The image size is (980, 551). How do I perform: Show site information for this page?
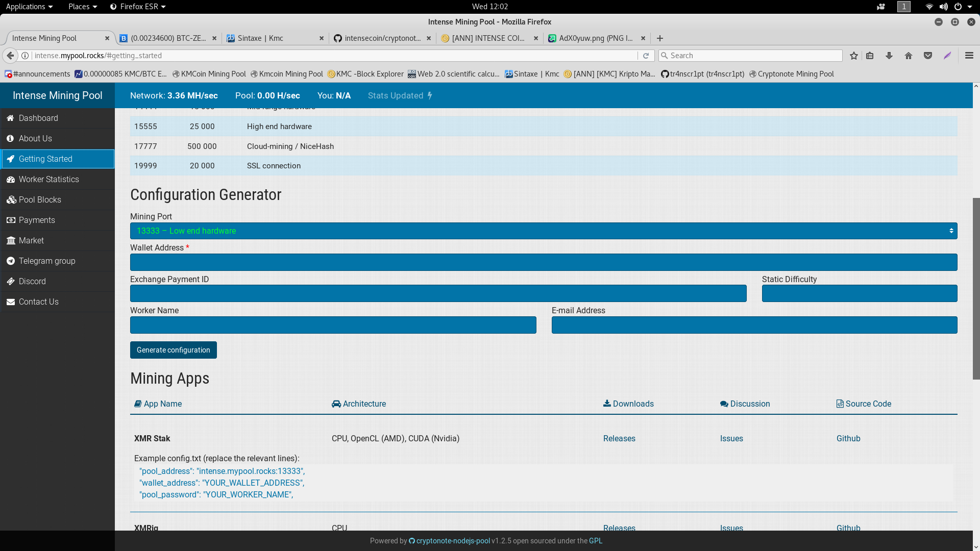(x=25, y=56)
